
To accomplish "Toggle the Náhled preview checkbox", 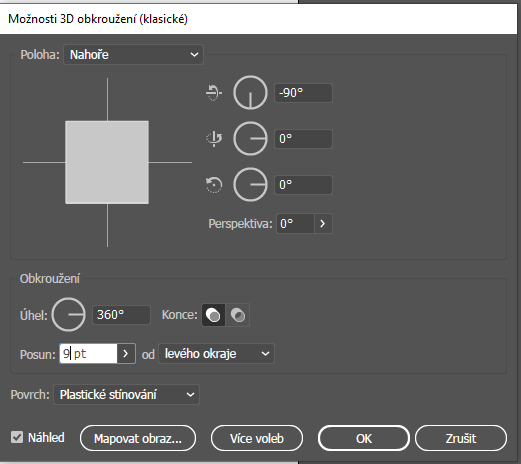I will point(17,437).
